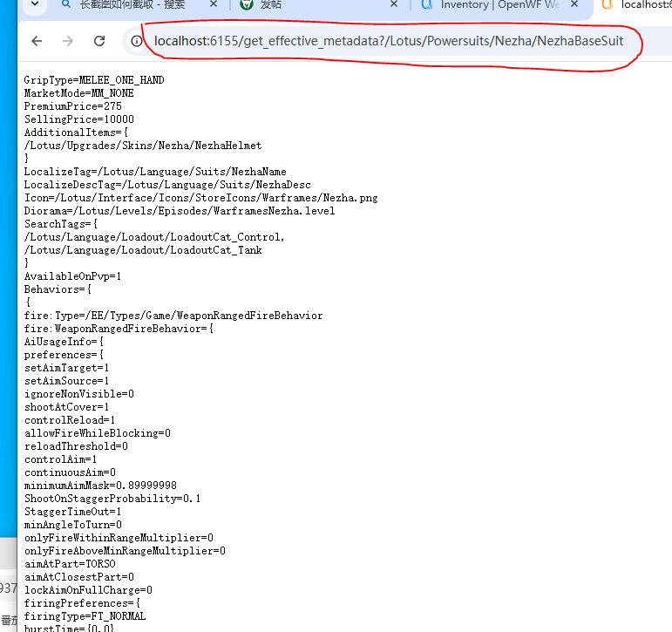
Task: View site information icon beside the URL
Action: (137, 41)
